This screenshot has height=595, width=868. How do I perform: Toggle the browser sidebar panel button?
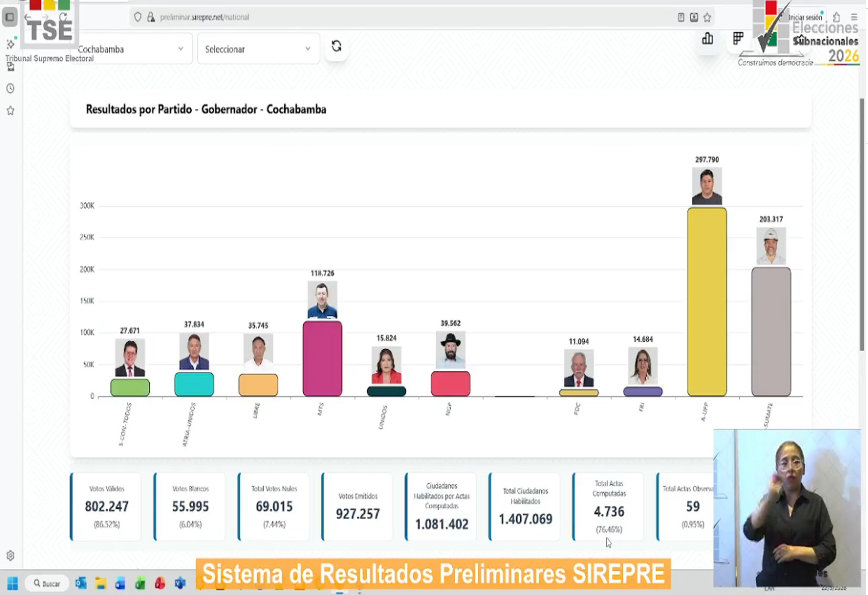[x=10, y=18]
